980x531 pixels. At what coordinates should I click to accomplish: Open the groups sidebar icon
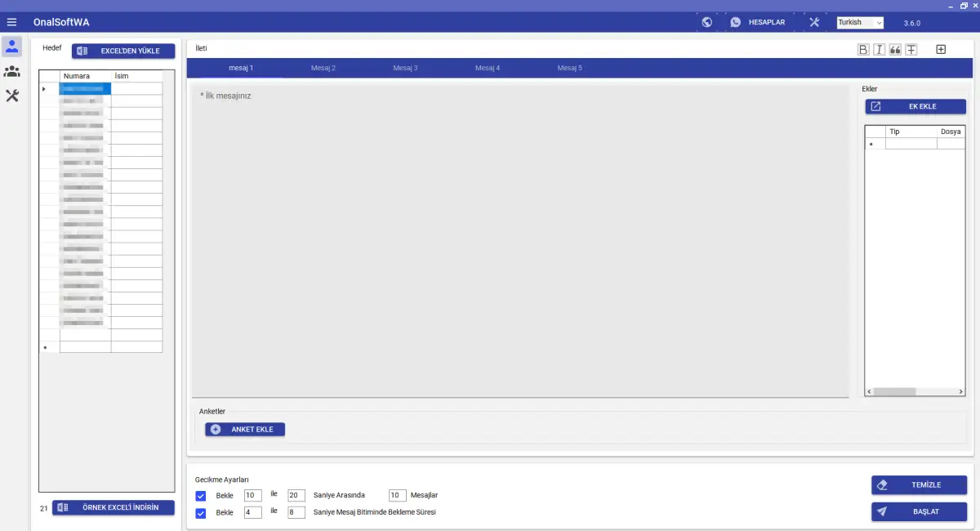tap(12, 71)
